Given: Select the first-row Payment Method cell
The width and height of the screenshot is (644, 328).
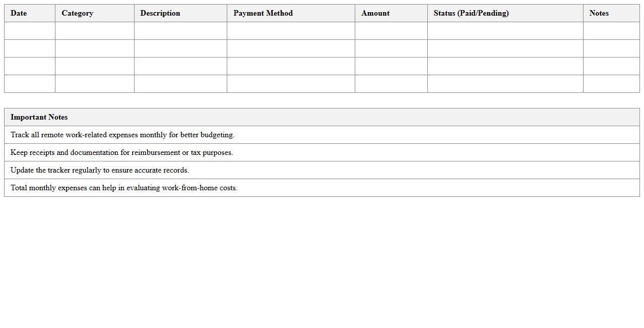Looking at the screenshot, I should 291,31.
